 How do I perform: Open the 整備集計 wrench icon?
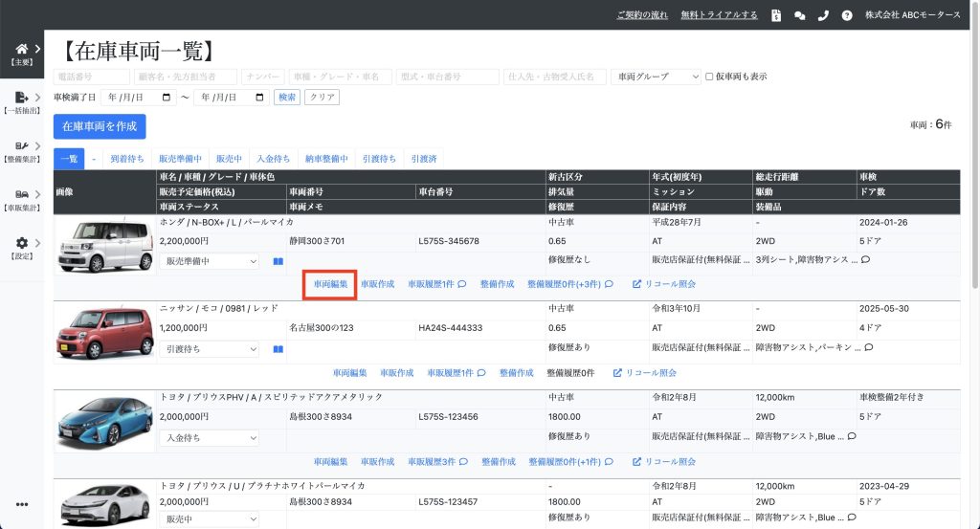tap(21, 145)
